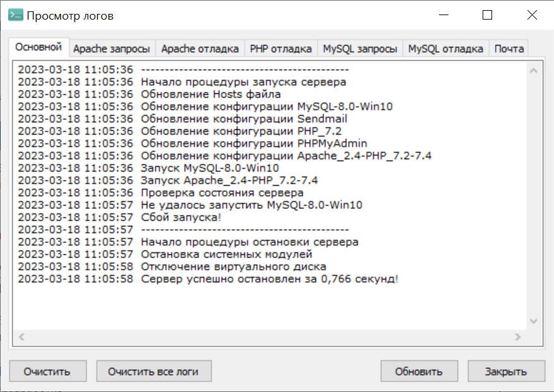Click the Не удалось запустить MySQL log entry
This screenshot has width=554, height=392.
click(251, 205)
